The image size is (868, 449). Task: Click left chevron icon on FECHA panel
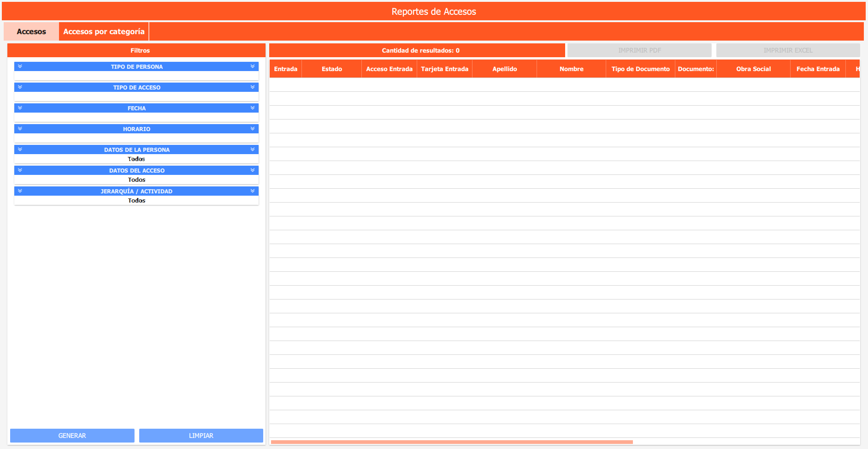[x=20, y=108]
